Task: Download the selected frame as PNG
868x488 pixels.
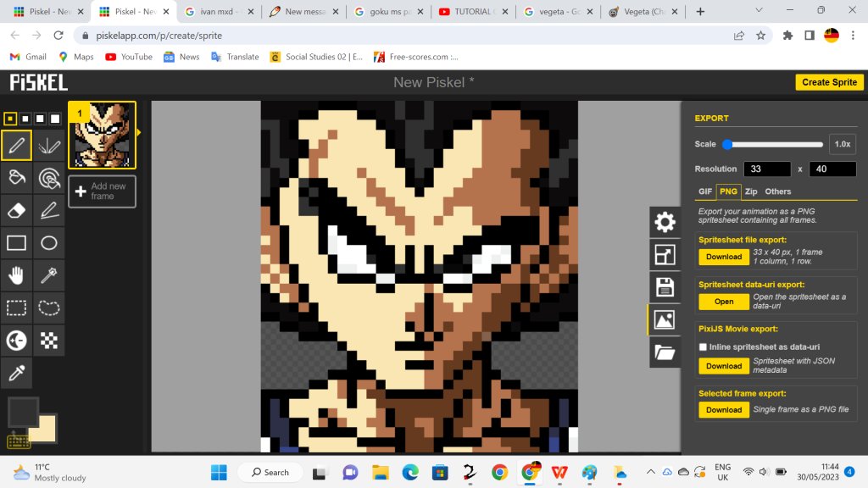Action: pos(724,409)
